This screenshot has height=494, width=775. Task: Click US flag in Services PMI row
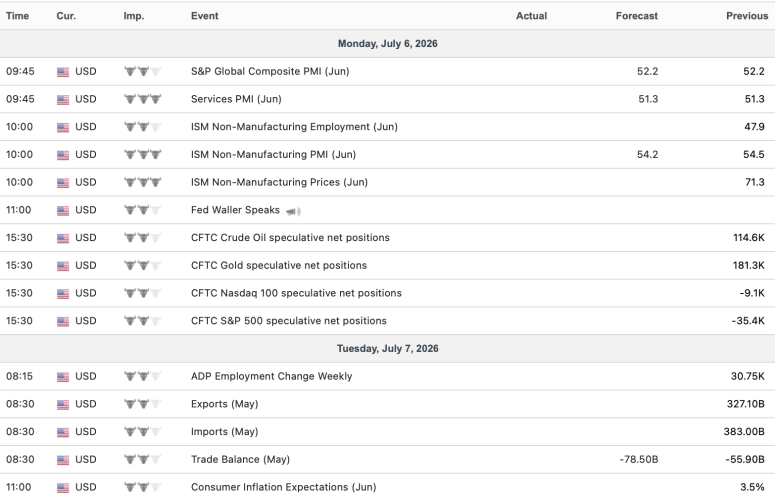pyautogui.click(x=63, y=99)
